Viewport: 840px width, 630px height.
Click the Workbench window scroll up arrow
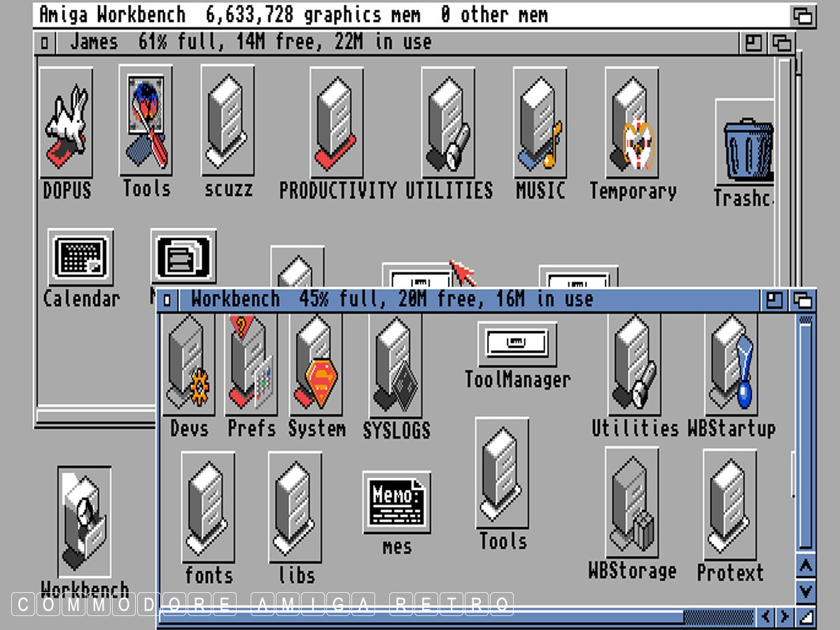point(806,566)
